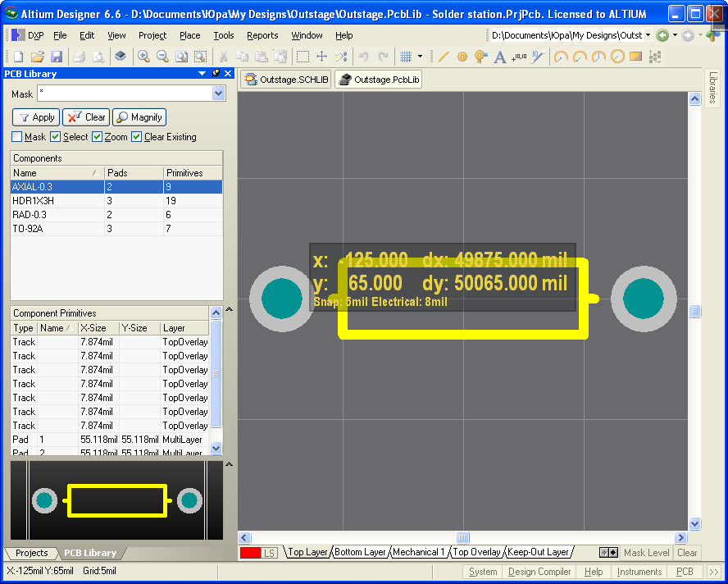
Task: Expand the Mask filter dropdown
Action: (x=218, y=94)
